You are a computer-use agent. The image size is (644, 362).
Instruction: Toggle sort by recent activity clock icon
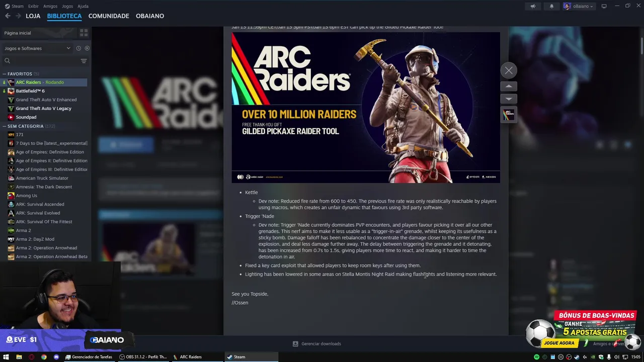[78, 48]
